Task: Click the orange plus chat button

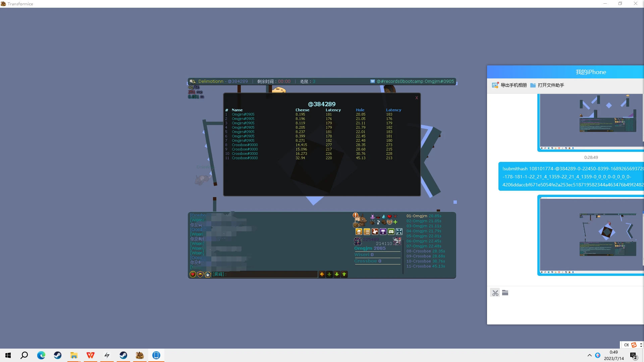Action: pos(322,274)
